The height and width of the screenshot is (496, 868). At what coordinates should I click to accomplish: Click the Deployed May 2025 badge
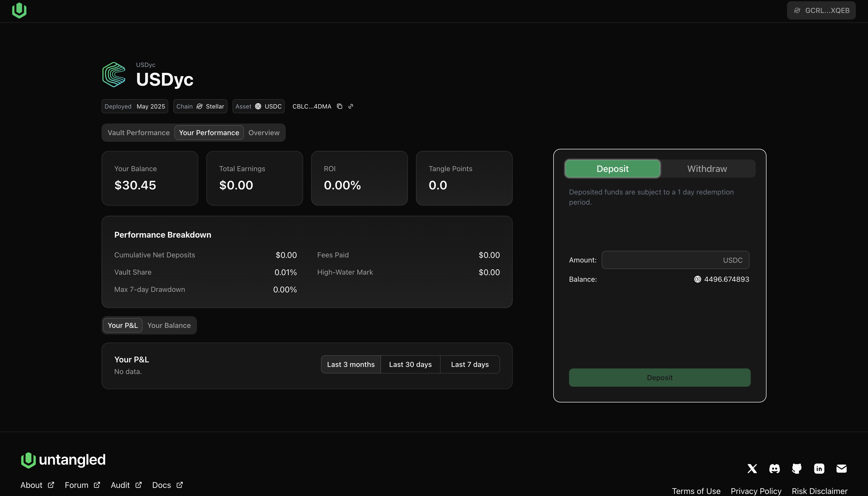(135, 106)
